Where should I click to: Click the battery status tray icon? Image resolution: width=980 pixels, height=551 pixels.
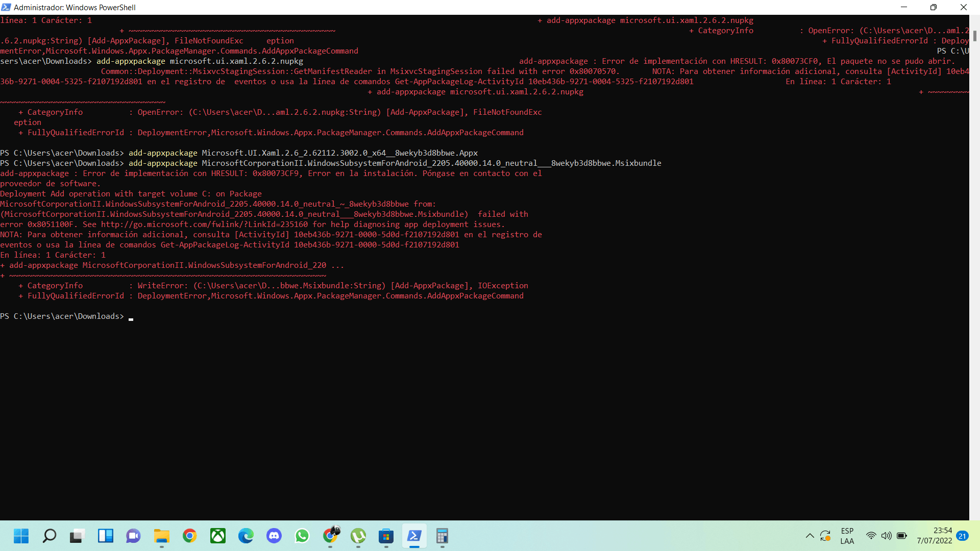pos(902,536)
